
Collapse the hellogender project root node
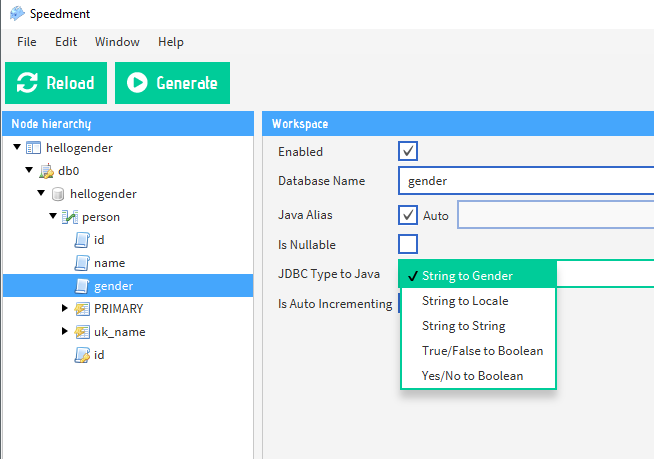point(17,147)
